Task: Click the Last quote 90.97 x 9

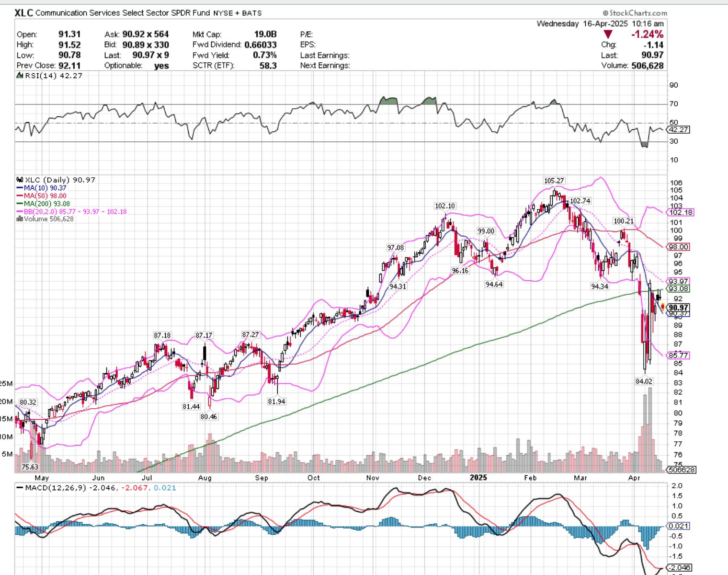Action: click(x=151, y=55)
